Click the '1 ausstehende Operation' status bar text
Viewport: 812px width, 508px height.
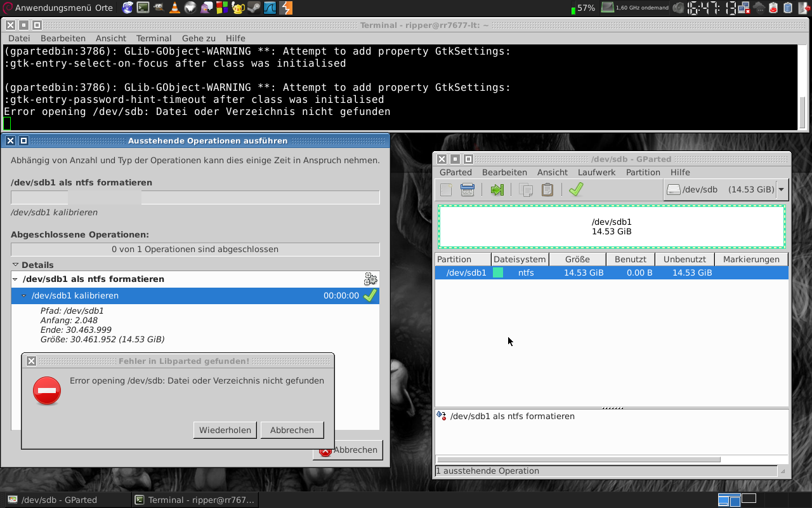point(488,471)
